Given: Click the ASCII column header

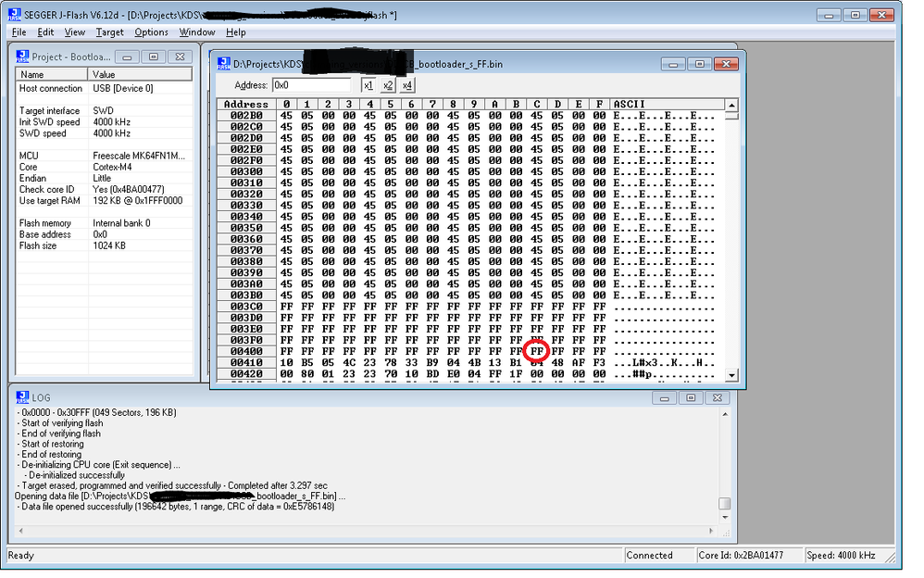Looking at the screenshot, I should pos(667,105).
